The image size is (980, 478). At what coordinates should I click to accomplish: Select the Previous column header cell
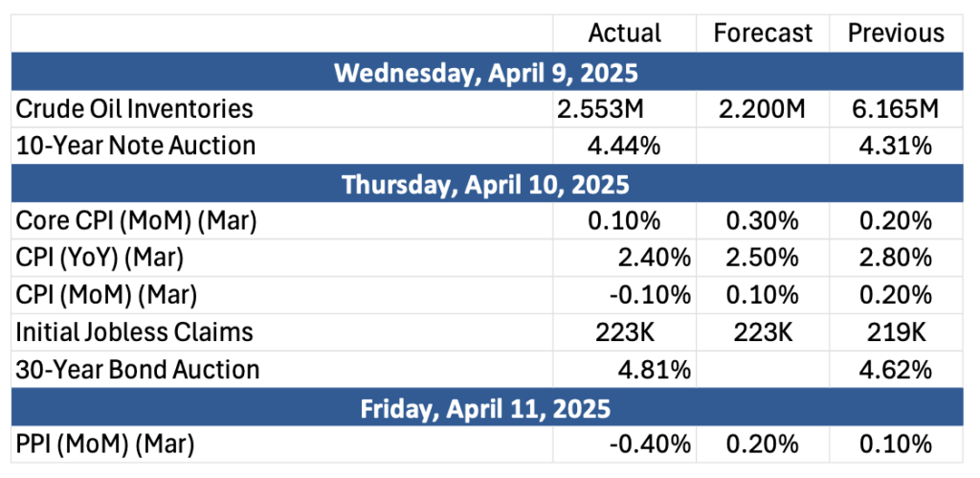click(x=896, y=34)
